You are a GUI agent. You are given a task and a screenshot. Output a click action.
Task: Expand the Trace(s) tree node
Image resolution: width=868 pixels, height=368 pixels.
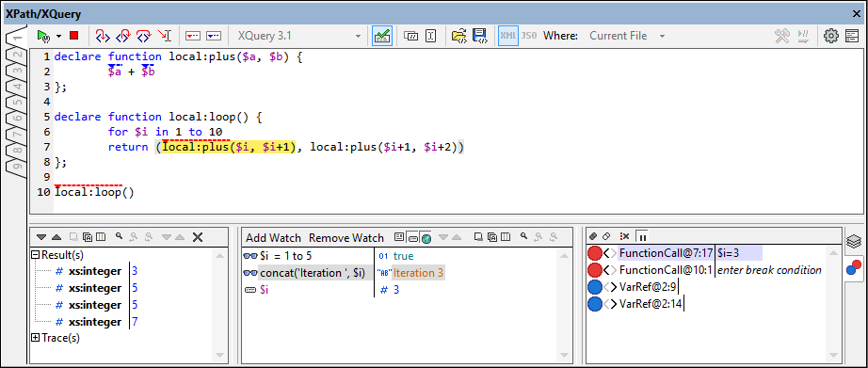coord(36,338)
